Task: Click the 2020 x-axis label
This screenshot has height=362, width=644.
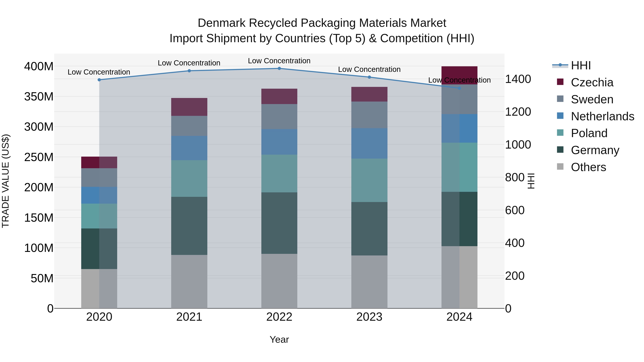Action: coord(99,317)
